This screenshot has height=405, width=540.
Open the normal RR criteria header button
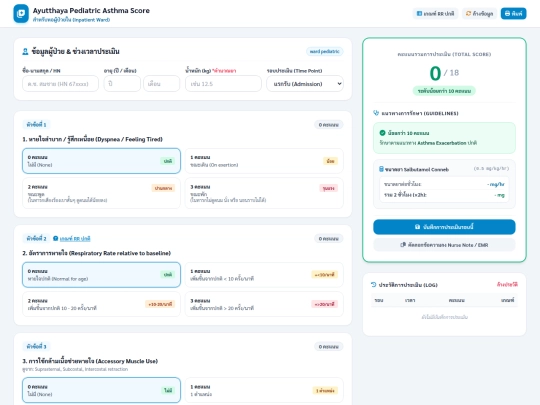tap(435, 13)
